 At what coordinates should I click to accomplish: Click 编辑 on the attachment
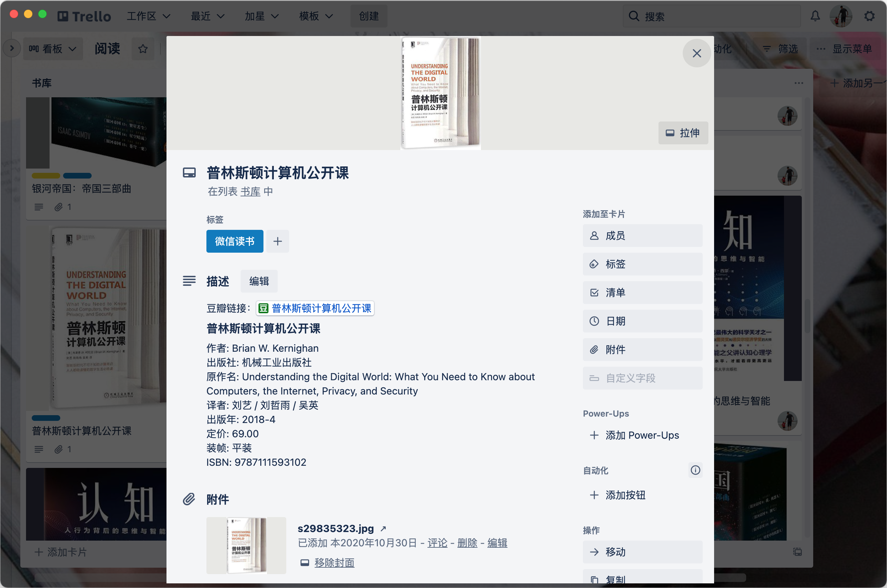pos(497,543)
